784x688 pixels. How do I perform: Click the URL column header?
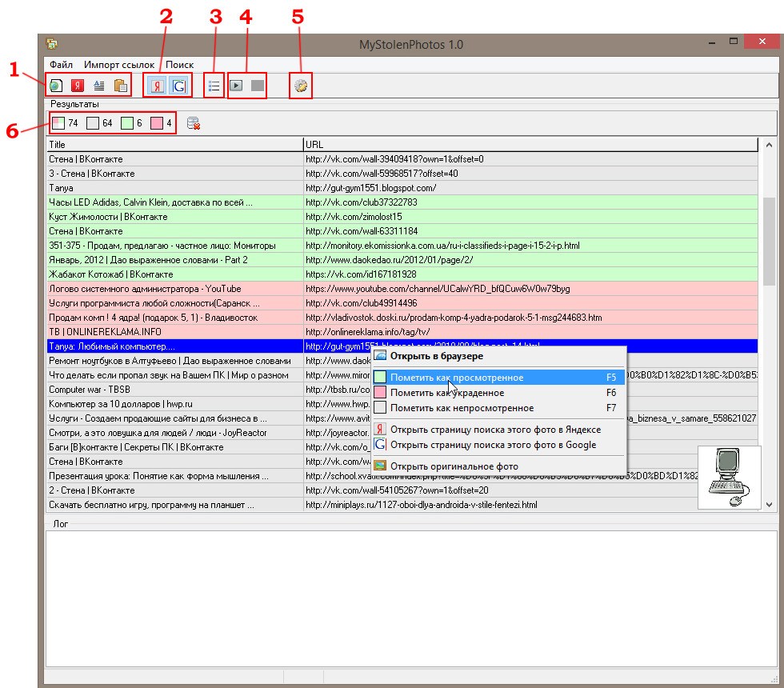click(x=530, y=145)
